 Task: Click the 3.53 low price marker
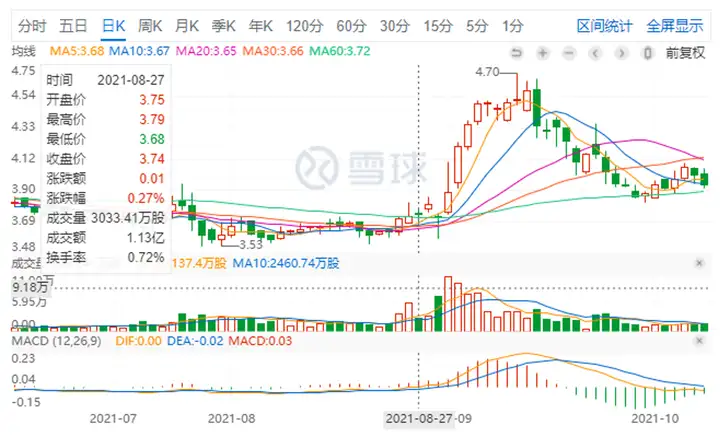[x=251, y=245]
